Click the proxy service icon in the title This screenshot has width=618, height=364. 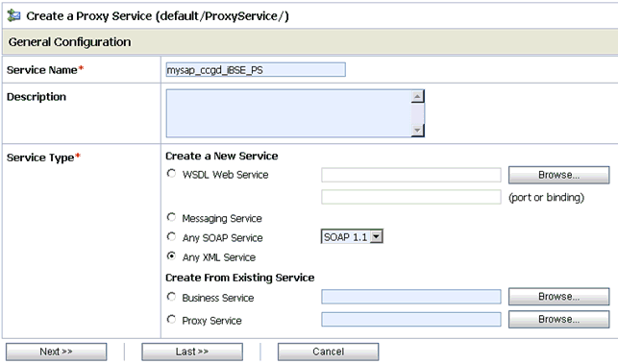(13, 15)
